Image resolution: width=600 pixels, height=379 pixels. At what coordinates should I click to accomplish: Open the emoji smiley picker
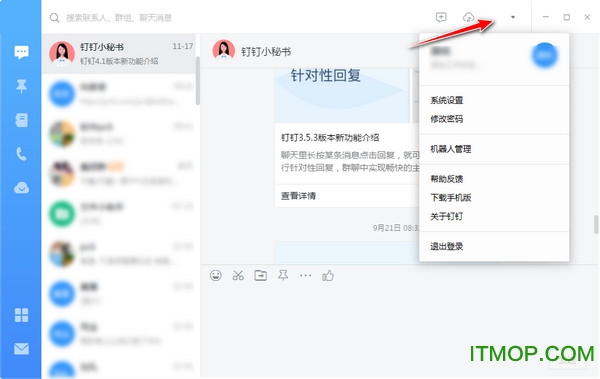tap(216, 275)
